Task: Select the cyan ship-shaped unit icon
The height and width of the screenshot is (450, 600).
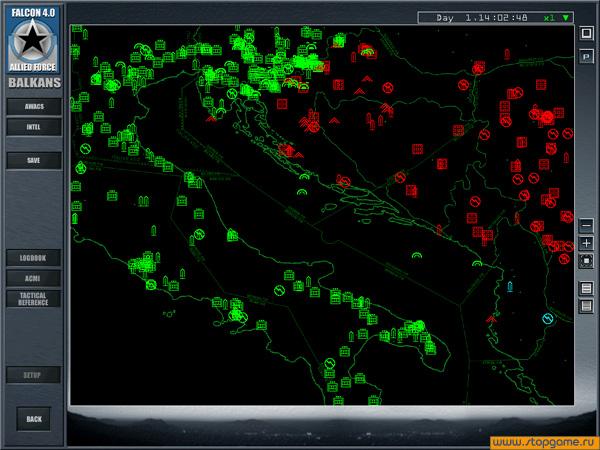Action: 510,287
